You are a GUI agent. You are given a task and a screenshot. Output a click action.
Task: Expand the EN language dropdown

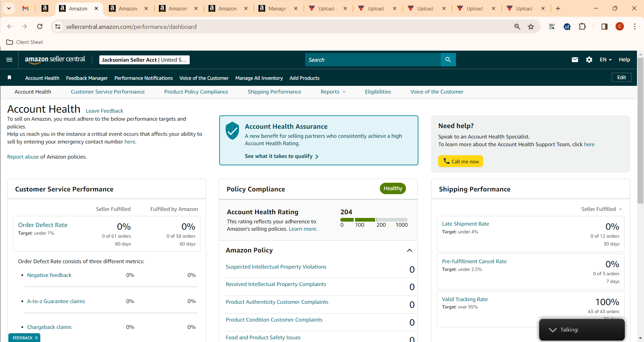pos(605,60)
